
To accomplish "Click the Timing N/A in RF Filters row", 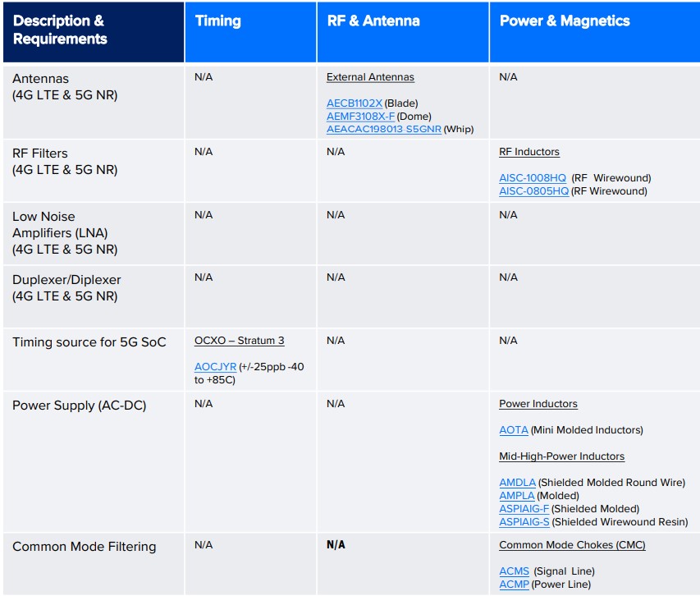I will coord(204,152).
